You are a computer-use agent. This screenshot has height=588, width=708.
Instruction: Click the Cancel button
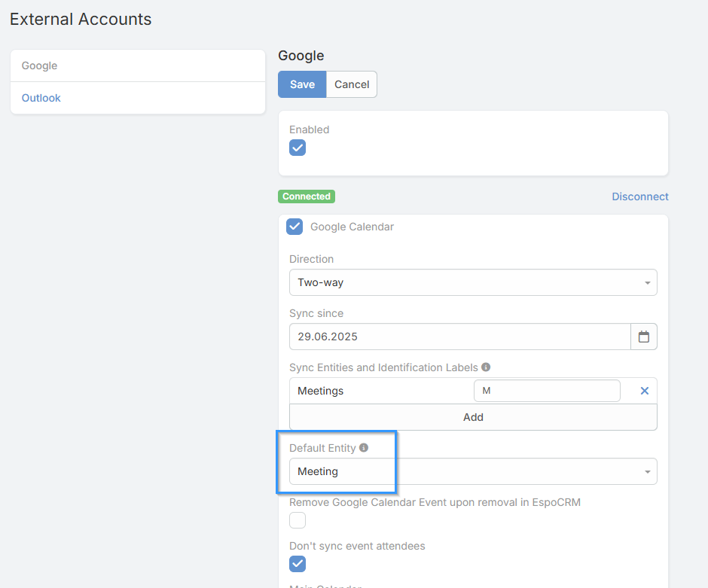pos(352,84)
